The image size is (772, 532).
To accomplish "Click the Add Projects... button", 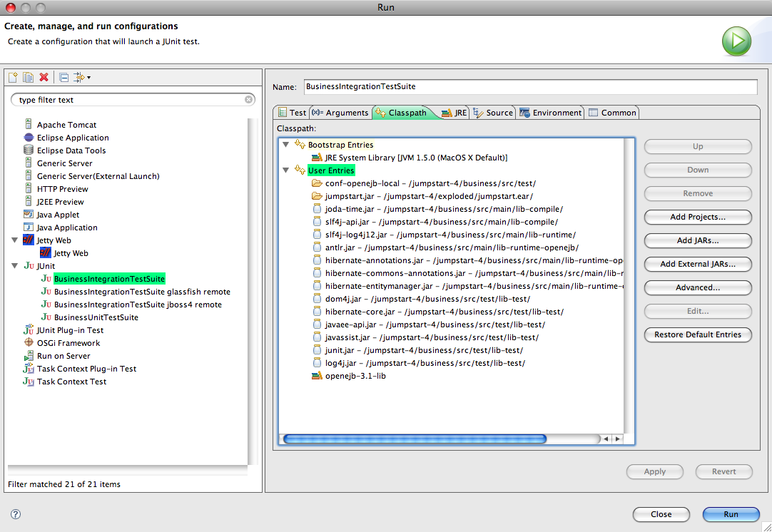I will [698, 217].
